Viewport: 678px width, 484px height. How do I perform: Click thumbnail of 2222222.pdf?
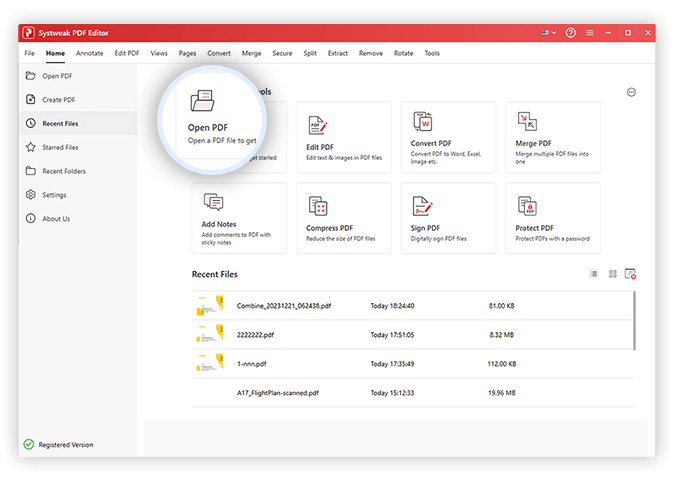coord(210,334)
